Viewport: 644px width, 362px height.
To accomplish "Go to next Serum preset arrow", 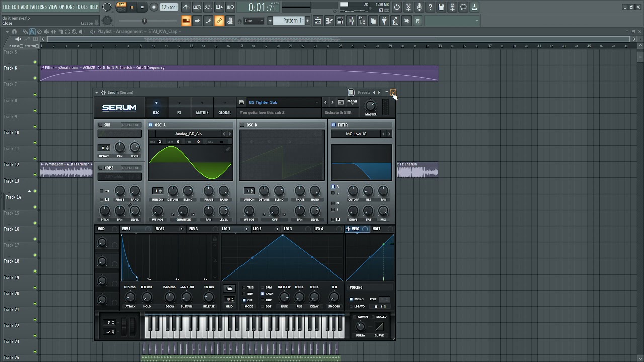I will click(332, 102).
